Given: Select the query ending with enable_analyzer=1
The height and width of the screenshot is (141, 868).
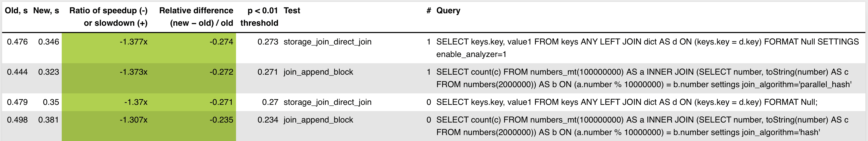Looking at the screenshot, I should [647, 48].
